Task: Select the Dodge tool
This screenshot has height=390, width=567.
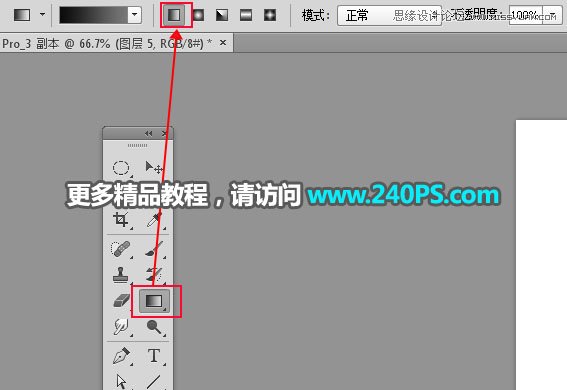Action: 154,327
